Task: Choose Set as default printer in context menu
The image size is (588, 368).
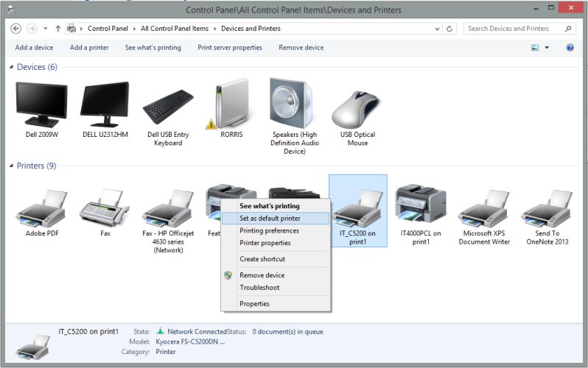Action: [269, 219]
